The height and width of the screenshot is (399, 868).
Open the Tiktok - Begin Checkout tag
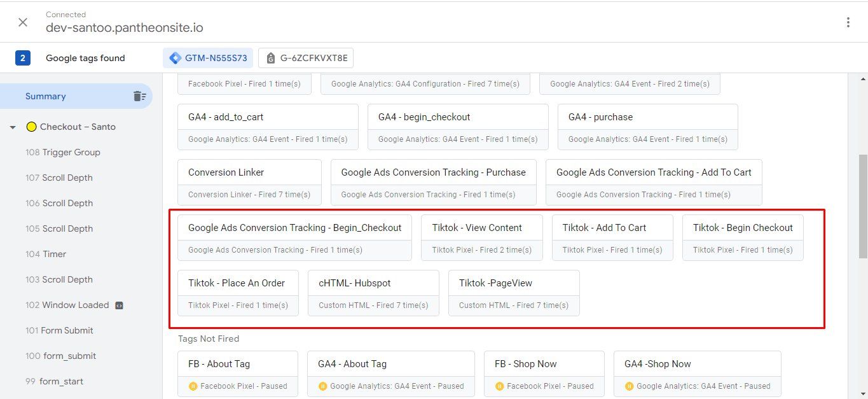743,238
